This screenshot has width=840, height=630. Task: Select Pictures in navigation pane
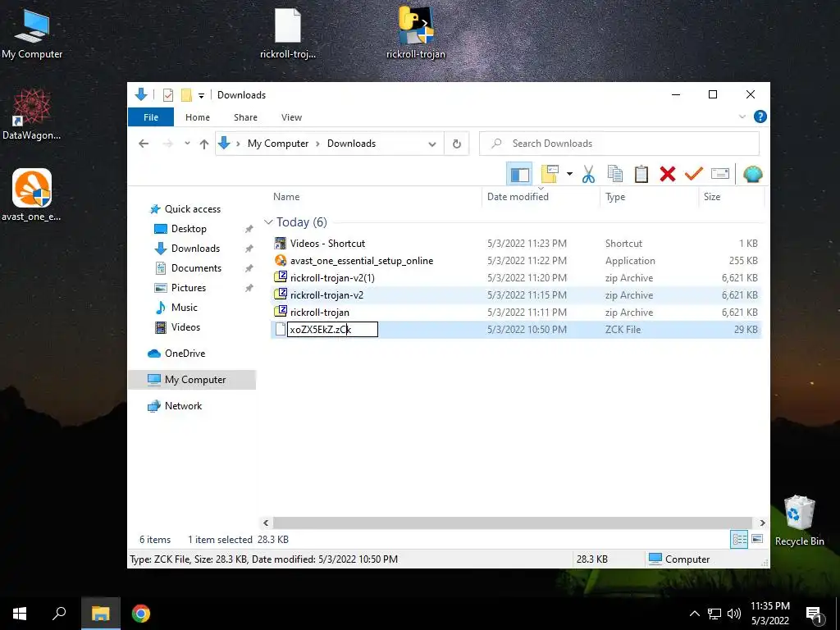(188, 288)
